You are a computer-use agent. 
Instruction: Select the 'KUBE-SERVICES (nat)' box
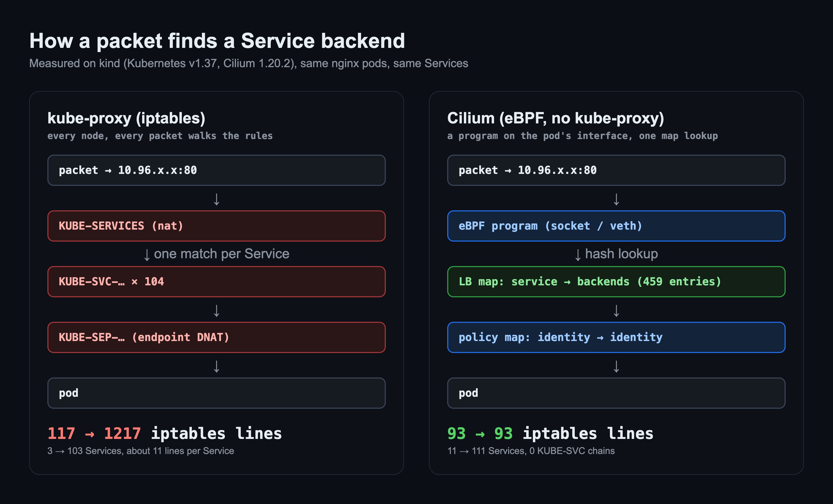tap(216, 226)
